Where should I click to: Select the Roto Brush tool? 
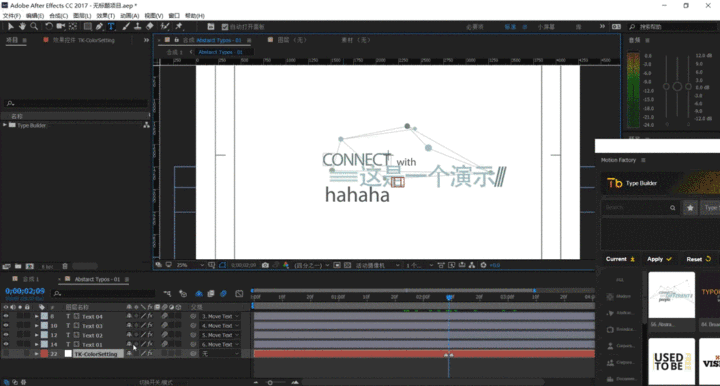[165, 27]
